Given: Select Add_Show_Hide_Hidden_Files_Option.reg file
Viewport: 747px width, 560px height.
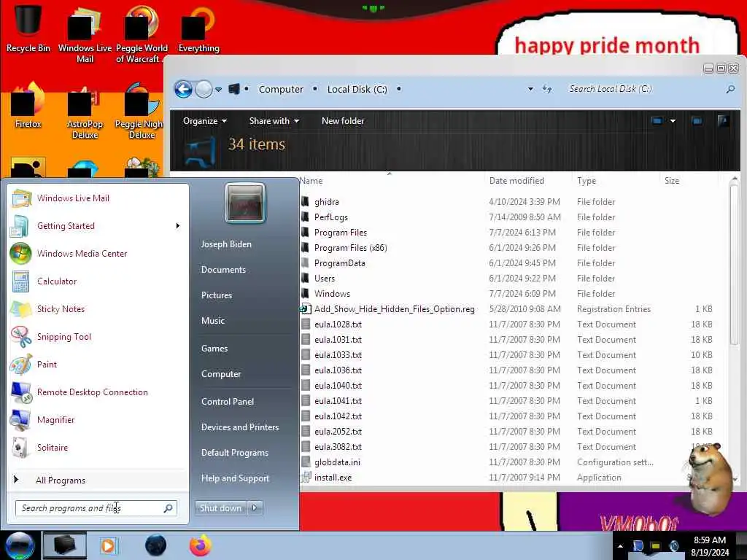Looking at the screenshot, I should click(x=395, y=309).
